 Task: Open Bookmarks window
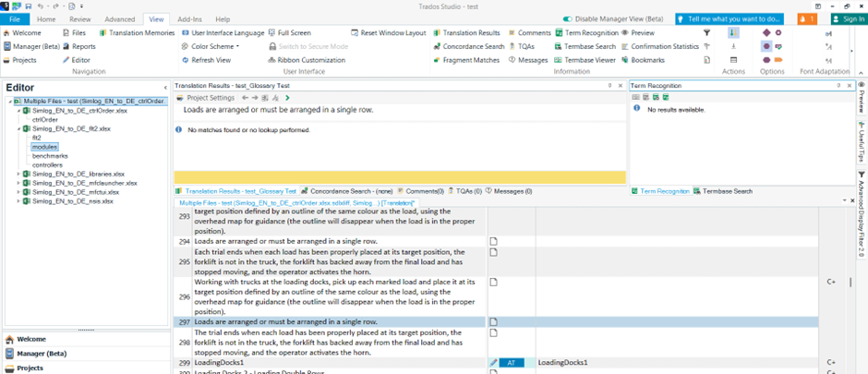pos(643,60)
